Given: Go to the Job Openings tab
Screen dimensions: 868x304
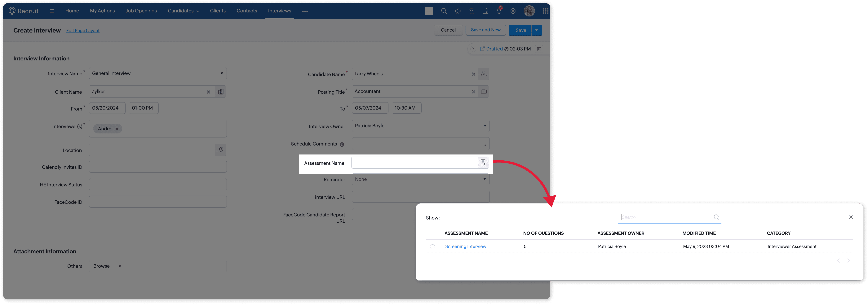Looking at the screenshot, I should (x=141, y=11).
